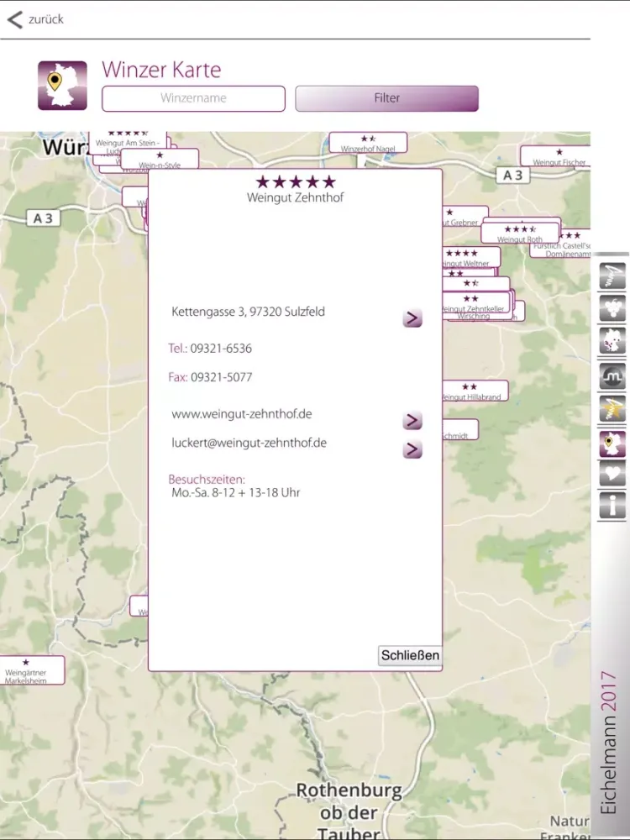Select Weingärtner Markelsheim map marker
The height and width of the screenshot is (840, 630).
tap(28, 670)
